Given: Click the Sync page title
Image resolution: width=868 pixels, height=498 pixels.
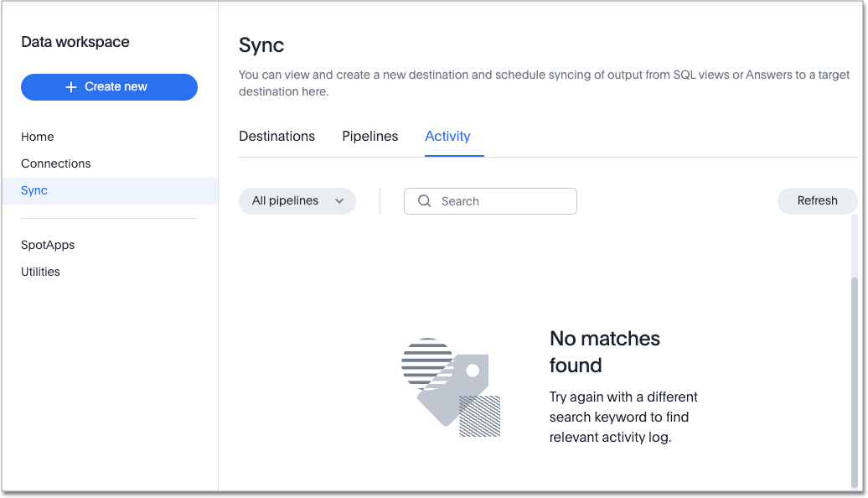Looking at the screenshot, I should [261, 46].
